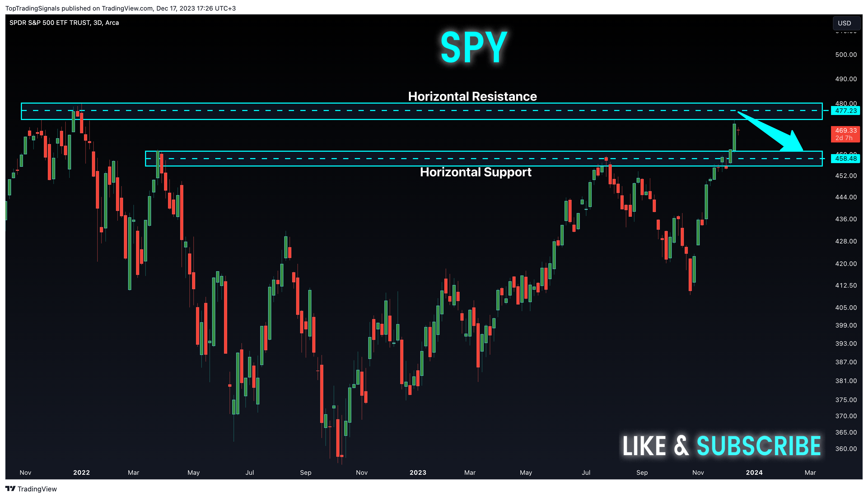Click the USD currency button
868x498 pixels.
pyautogui.click(x=846, y=23)
